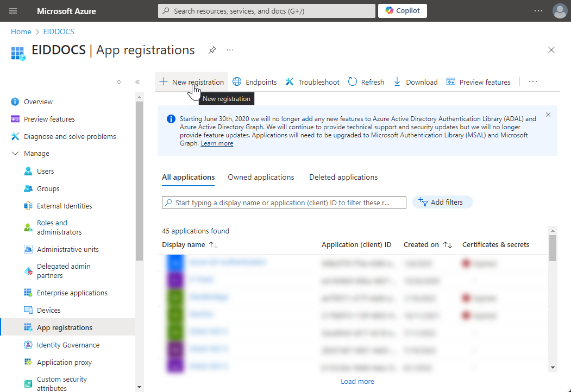Collapse the Manage section in sidebar
This screenshot has width=571, height=392.
pos(15,154)
